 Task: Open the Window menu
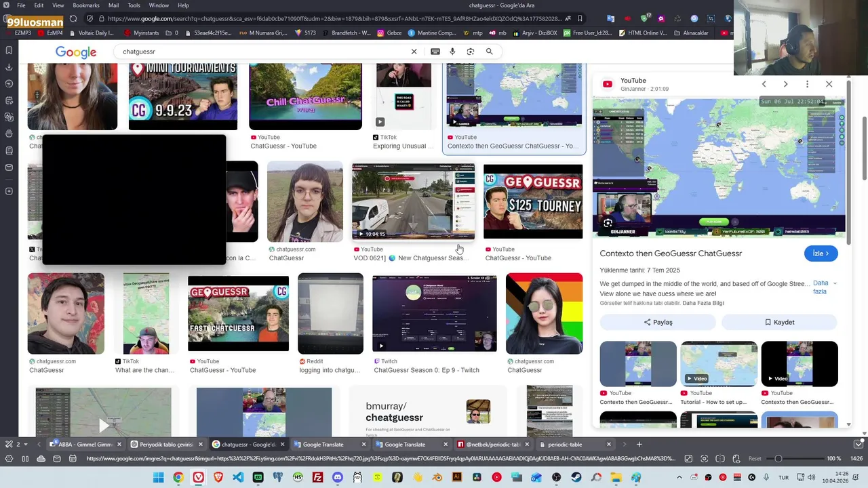(x=159, y=5)
